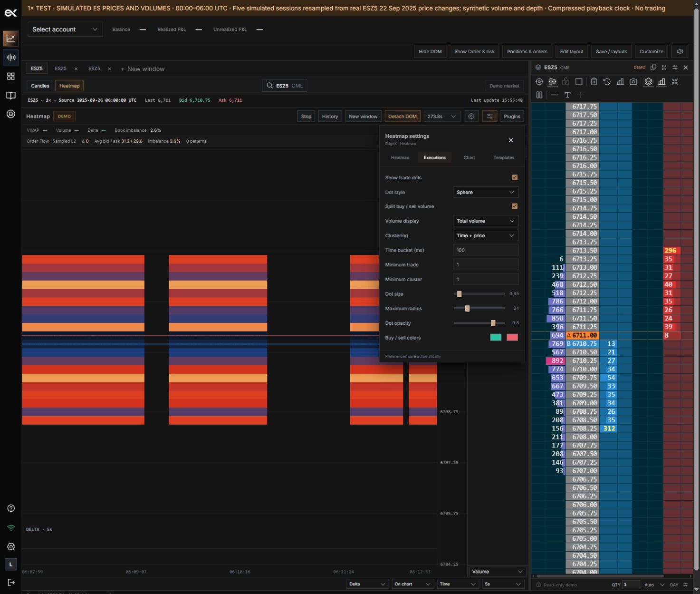Switch chart view to Candles
Screen dimensions: 700x594
point(40,86)
